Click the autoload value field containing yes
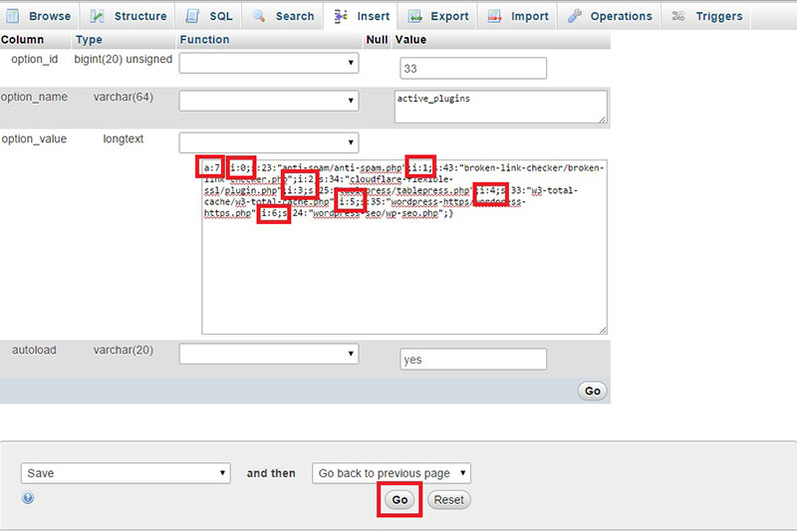 [473, 360]
